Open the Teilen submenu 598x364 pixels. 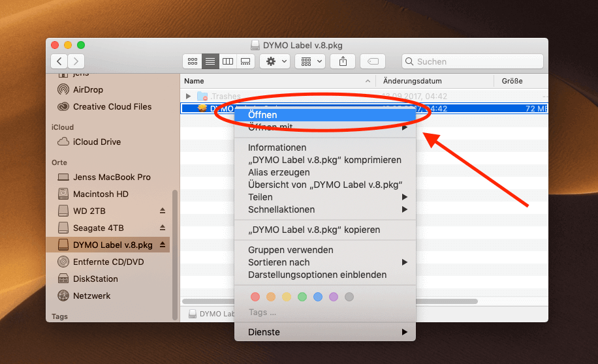[325, 197]
